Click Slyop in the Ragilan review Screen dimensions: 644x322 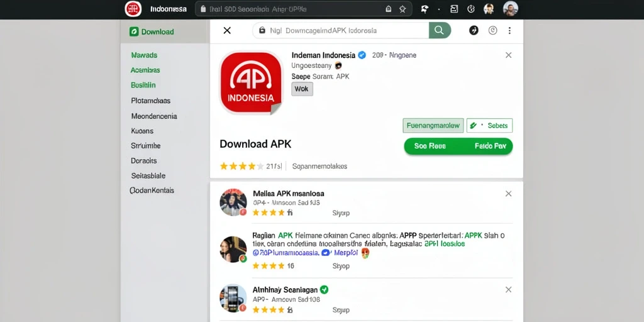(x=341, y=266)
